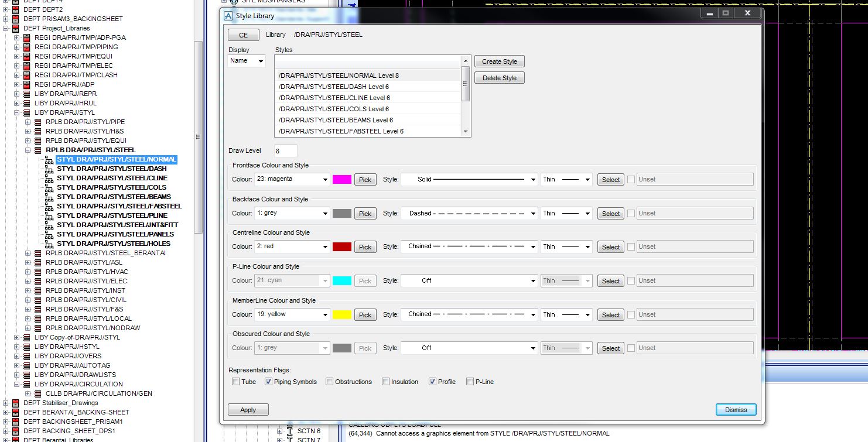This screenshot has height=442, width=868.
Task: Tick the Tube representation flag
Action: click(235, 382)
